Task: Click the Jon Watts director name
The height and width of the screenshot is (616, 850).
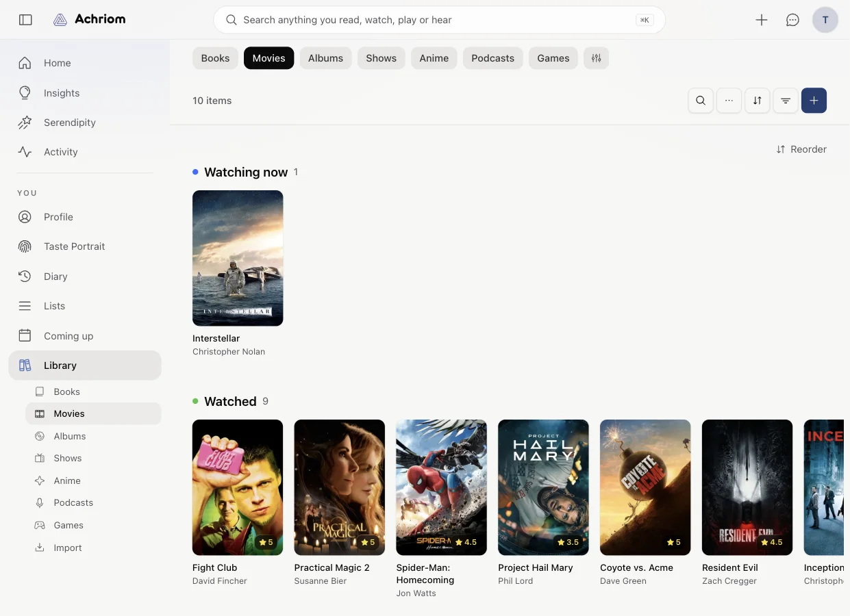Action: 416,593
